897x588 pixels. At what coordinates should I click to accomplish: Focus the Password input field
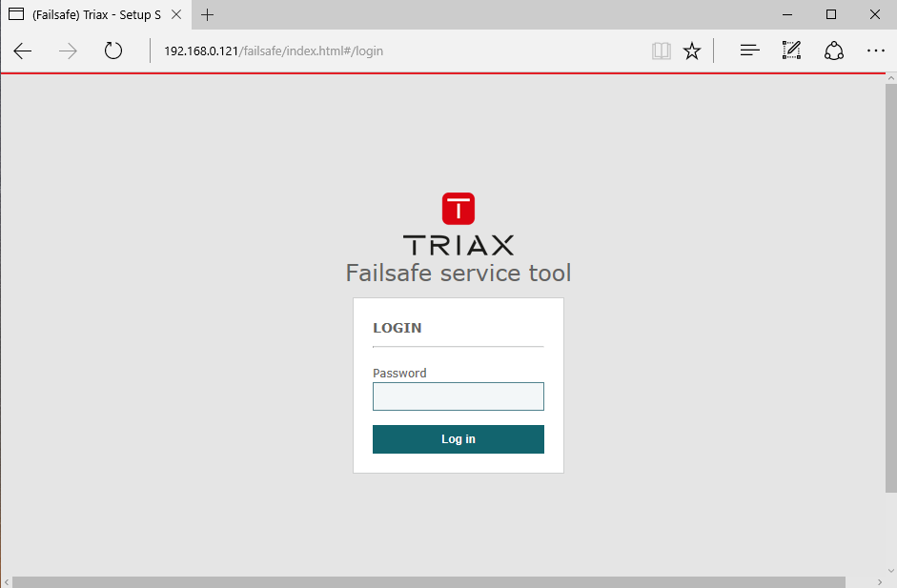tap(459, 396)
